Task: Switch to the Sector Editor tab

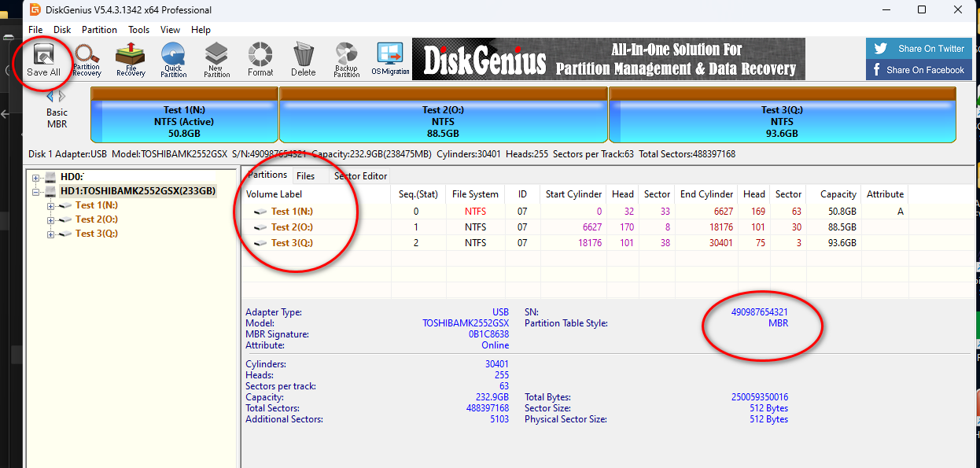Action: 360,176
